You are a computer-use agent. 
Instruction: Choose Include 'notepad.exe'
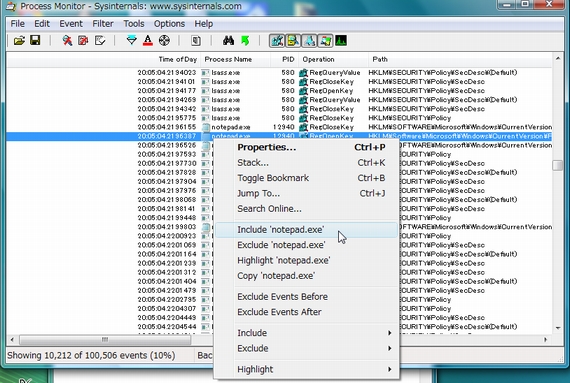(x=306, y=230)
